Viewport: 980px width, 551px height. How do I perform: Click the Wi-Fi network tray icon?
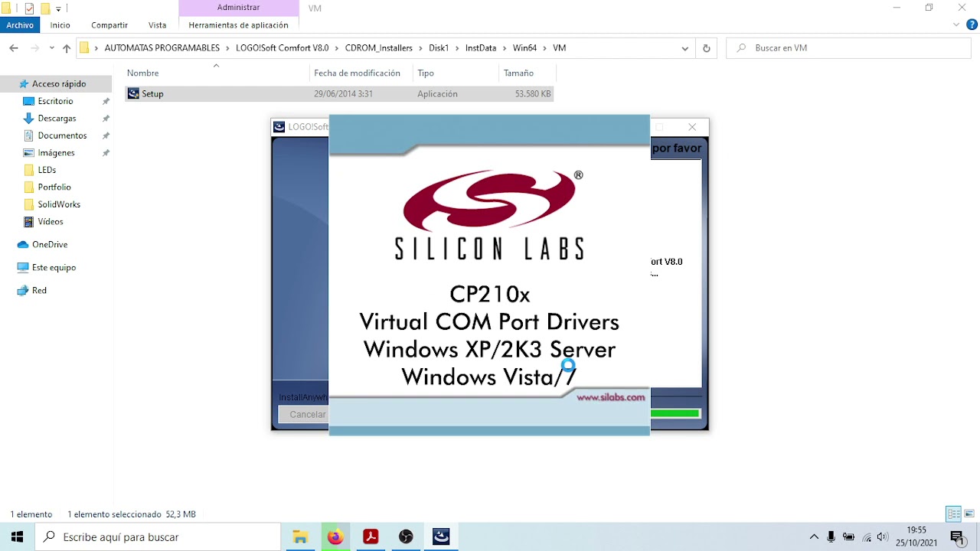pyautogui.click(x=866, y=537)
